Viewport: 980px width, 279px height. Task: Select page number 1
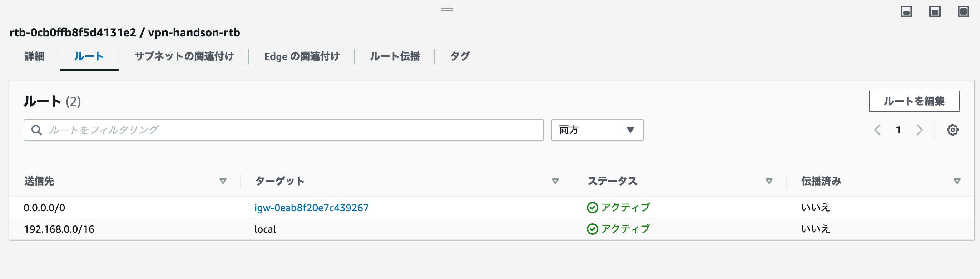click(898, 130)
